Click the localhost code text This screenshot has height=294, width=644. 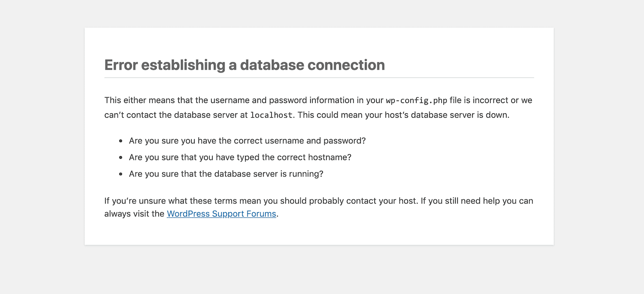tap(271, 115)
